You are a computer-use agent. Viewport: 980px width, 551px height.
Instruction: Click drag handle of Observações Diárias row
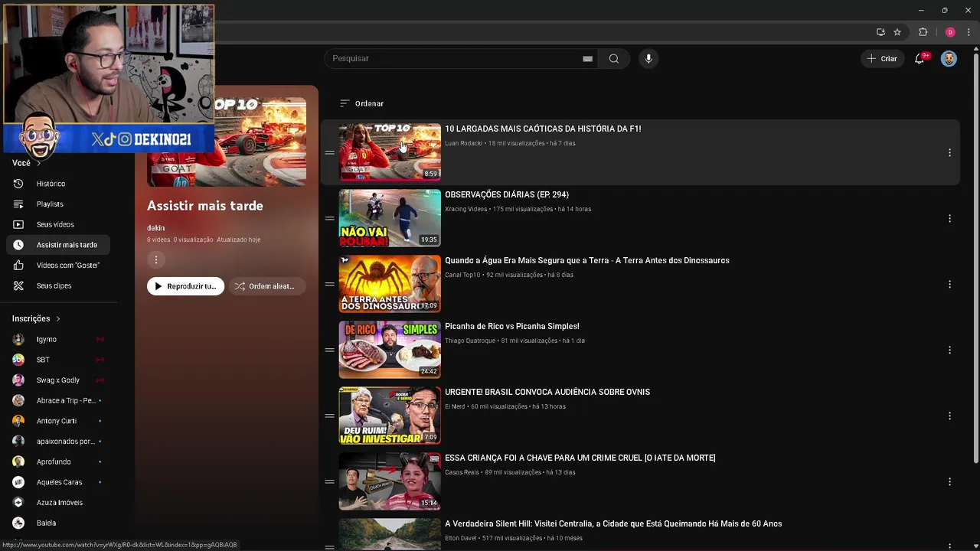329,219
